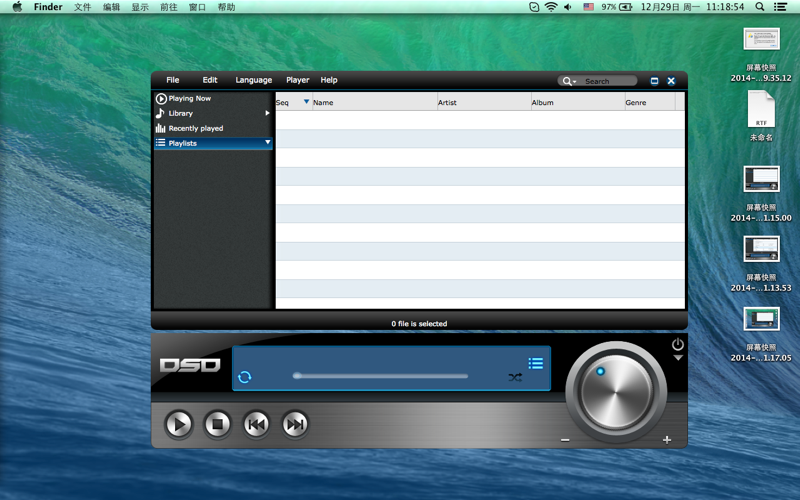Select Library in the sidebar

[181, 113]
